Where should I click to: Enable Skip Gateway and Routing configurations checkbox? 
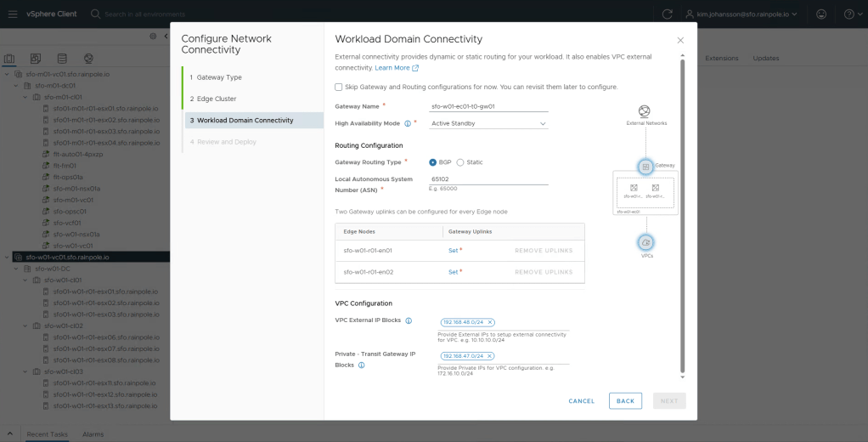click(339, 87)
